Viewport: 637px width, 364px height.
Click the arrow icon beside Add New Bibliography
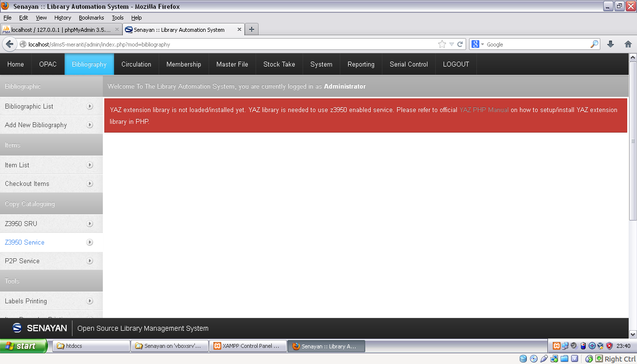click(90, 125)
